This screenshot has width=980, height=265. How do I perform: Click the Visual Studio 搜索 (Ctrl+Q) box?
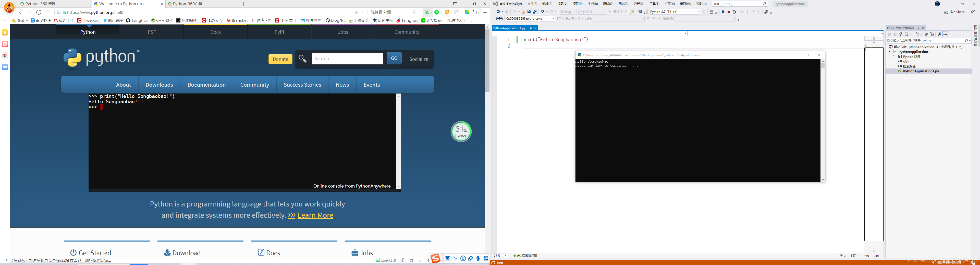pyautogui.click(x=740, y=4)
